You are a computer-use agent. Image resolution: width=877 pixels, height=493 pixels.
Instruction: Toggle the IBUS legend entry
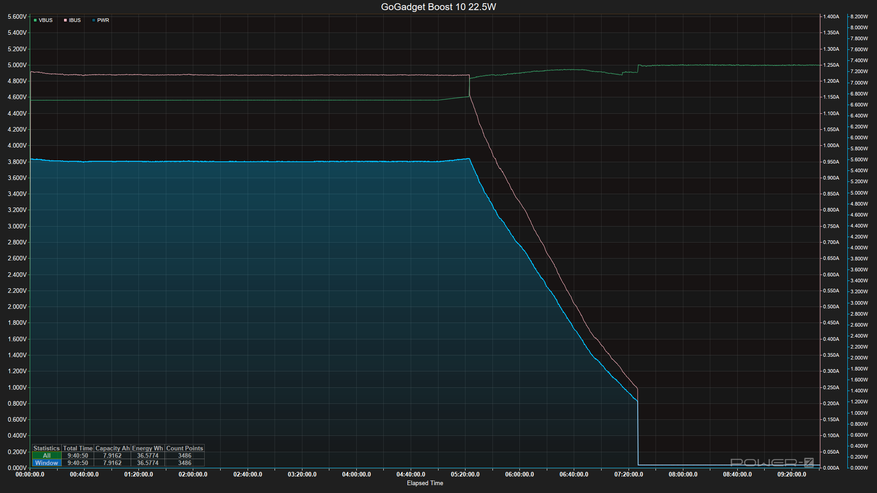click(72, 20)
